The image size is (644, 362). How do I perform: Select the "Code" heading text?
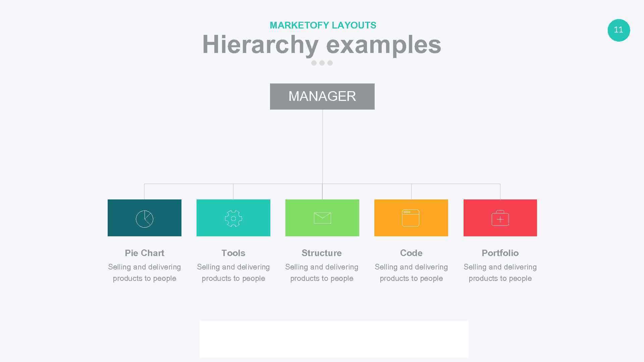click(x=411, y=253)
